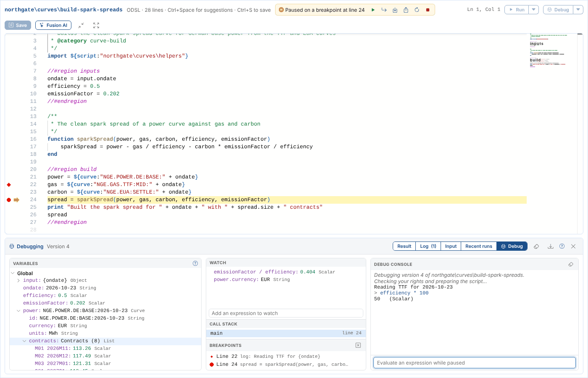Open Fusion AI assistant

[x=53, y=25]
